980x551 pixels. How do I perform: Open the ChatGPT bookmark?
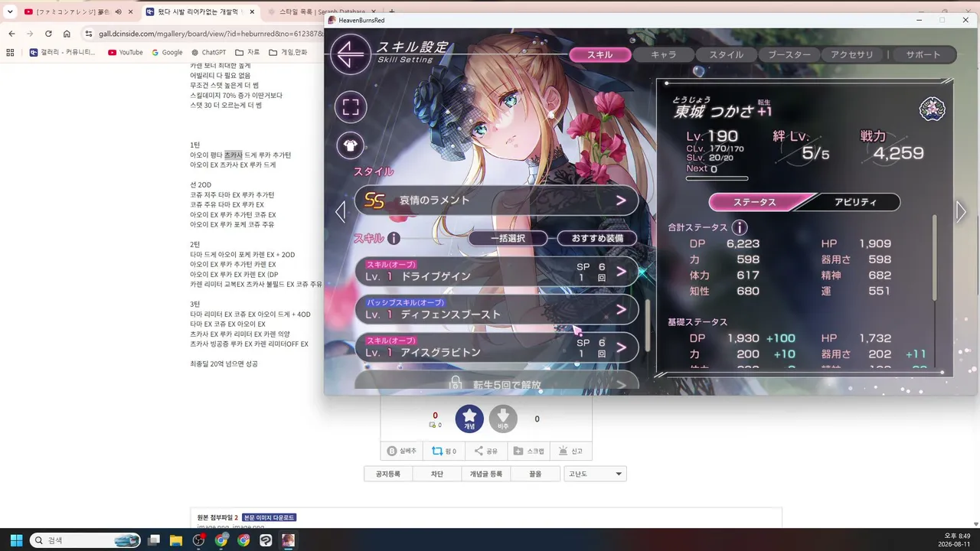(x=208, y=52)
